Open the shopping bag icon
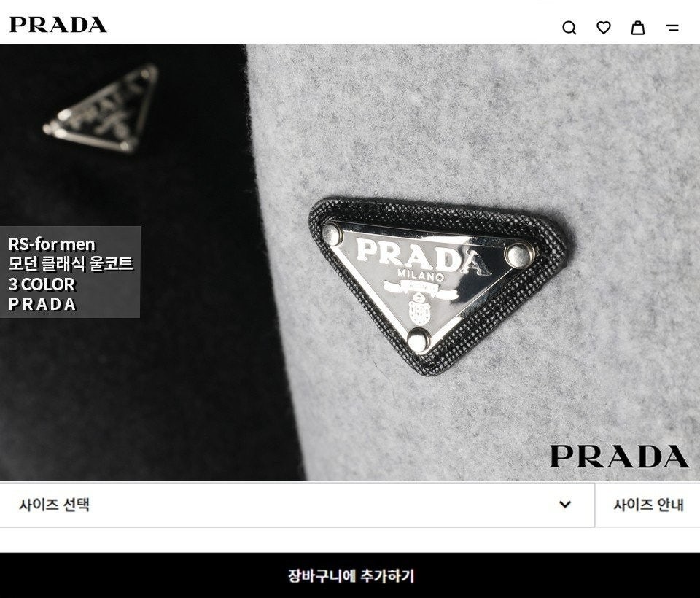700x598 pixels. tap(637, 28)
